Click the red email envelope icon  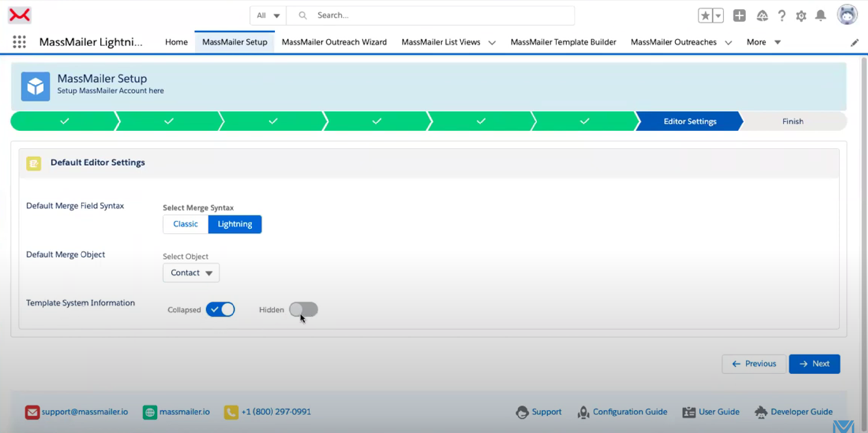(x=32, y=412)
